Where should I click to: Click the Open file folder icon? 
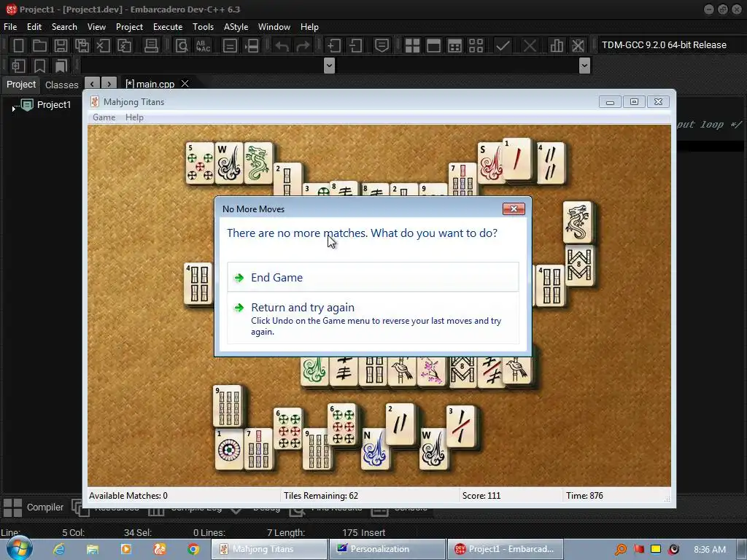[x=39, y=46]
